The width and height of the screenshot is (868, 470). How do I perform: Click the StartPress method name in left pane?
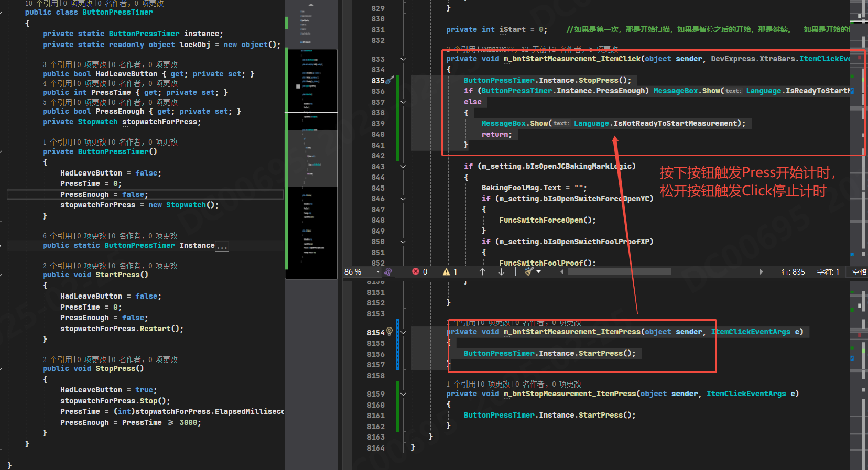117,275
